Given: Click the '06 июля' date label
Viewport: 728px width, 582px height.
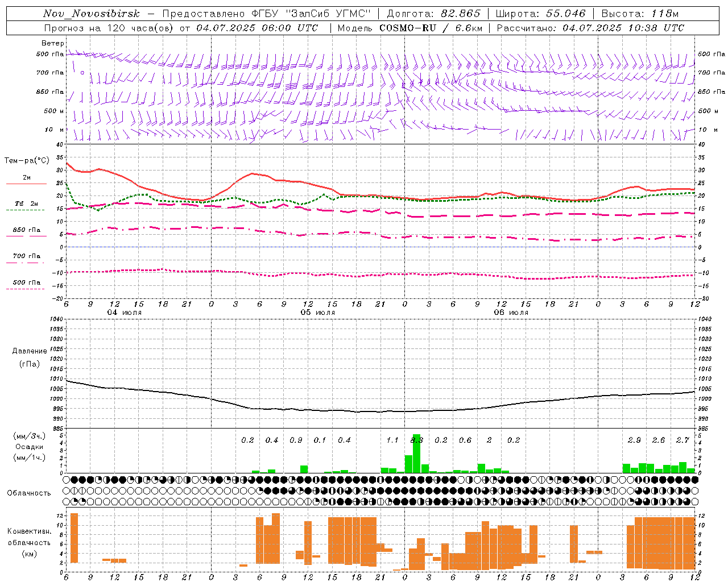Looking at the screenshot, I should coord(511,313).
